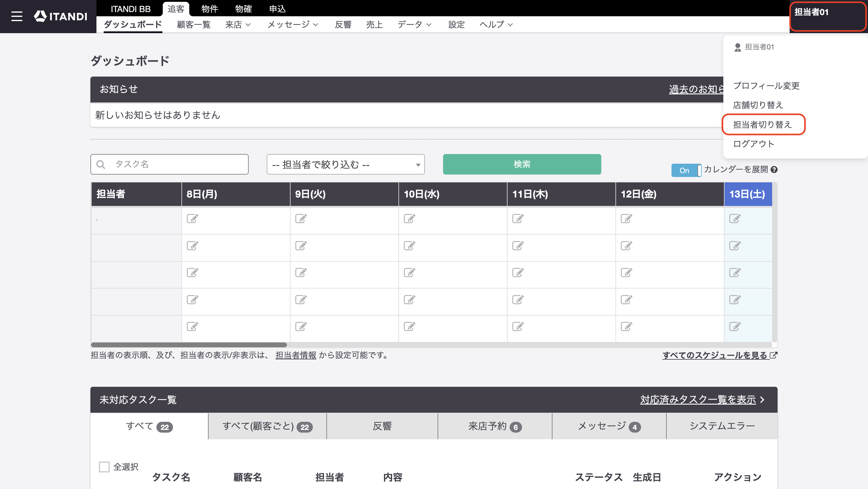Click the 13日(土) column header
Viewport: 868px width, 489px height.
click(748, 194)
